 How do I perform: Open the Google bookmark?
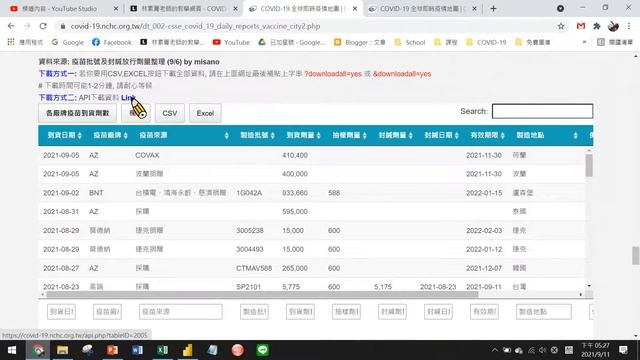tap(68, 42)
